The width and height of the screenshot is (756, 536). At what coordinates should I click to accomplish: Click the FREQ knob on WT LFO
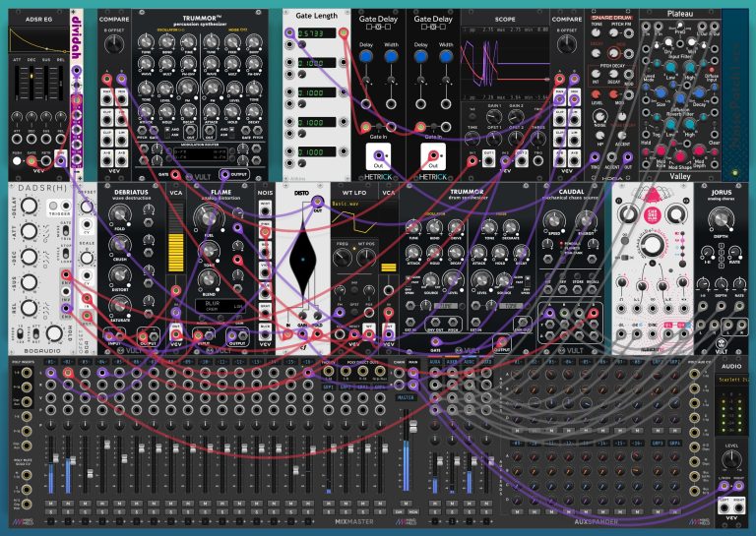click(x=343, y=259)
